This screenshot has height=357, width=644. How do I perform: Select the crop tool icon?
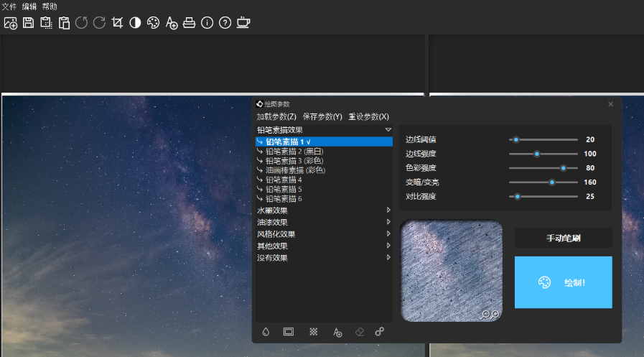118,23
